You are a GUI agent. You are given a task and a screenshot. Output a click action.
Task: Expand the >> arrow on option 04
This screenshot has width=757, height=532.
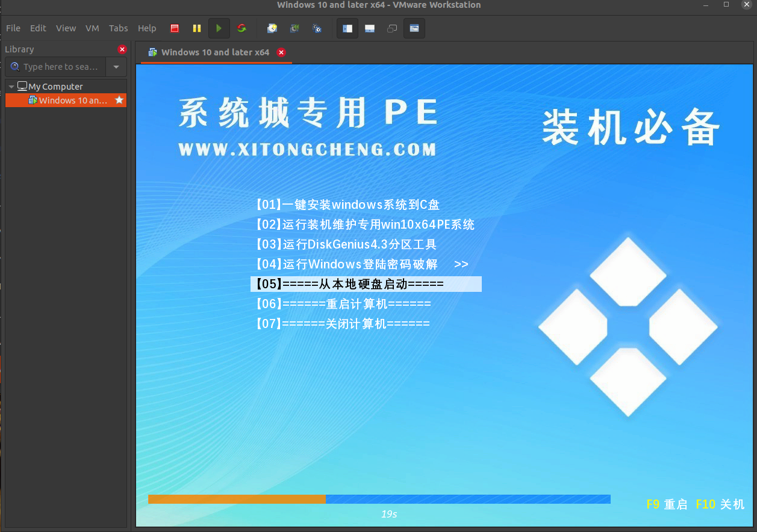coord(461,264)
